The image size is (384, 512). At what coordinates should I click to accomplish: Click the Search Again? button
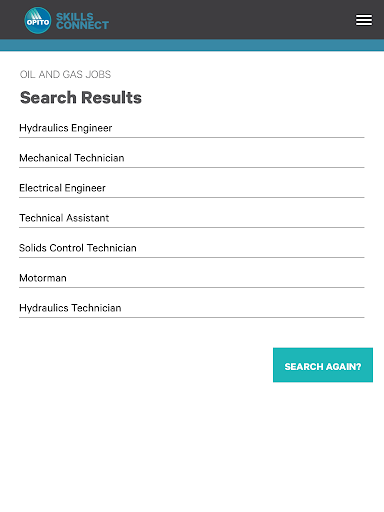click(x=323, y=365)
